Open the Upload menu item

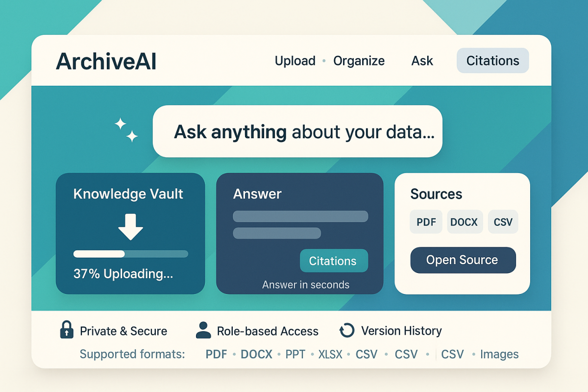[295, 61]
